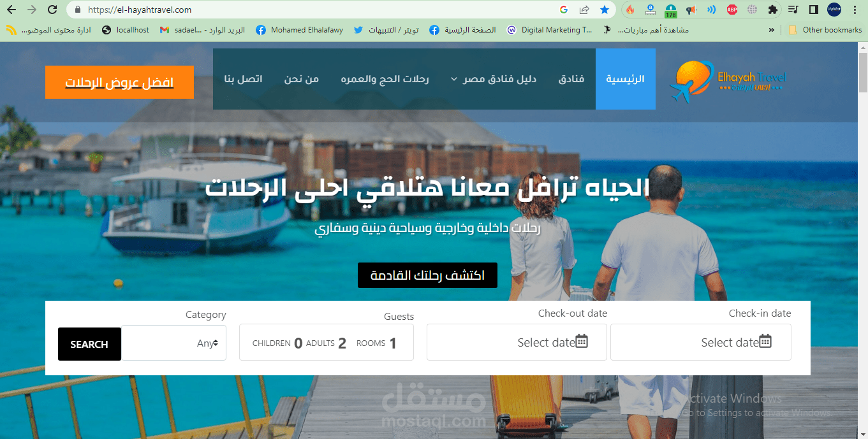Screen dimensions: 868x439
Task: Open the Guests rooms and adults selector
Action: coord(327,343)
